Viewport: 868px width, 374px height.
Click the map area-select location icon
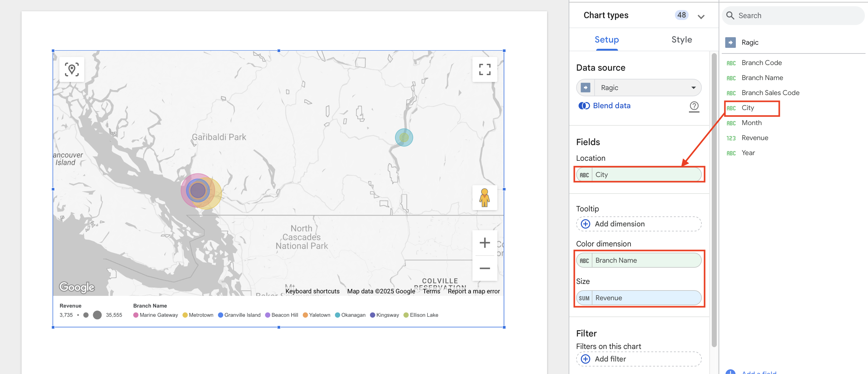pyautogui.click(x=72, y=69)
